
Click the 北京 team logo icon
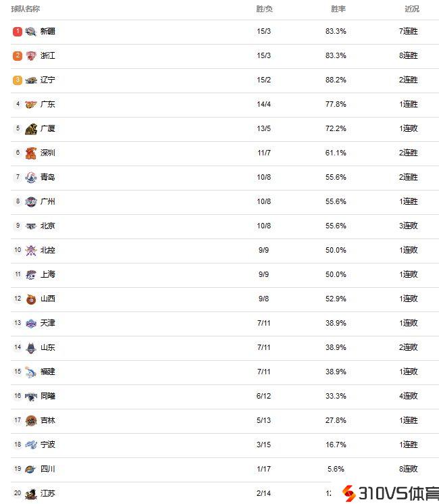tap(31, 226)
